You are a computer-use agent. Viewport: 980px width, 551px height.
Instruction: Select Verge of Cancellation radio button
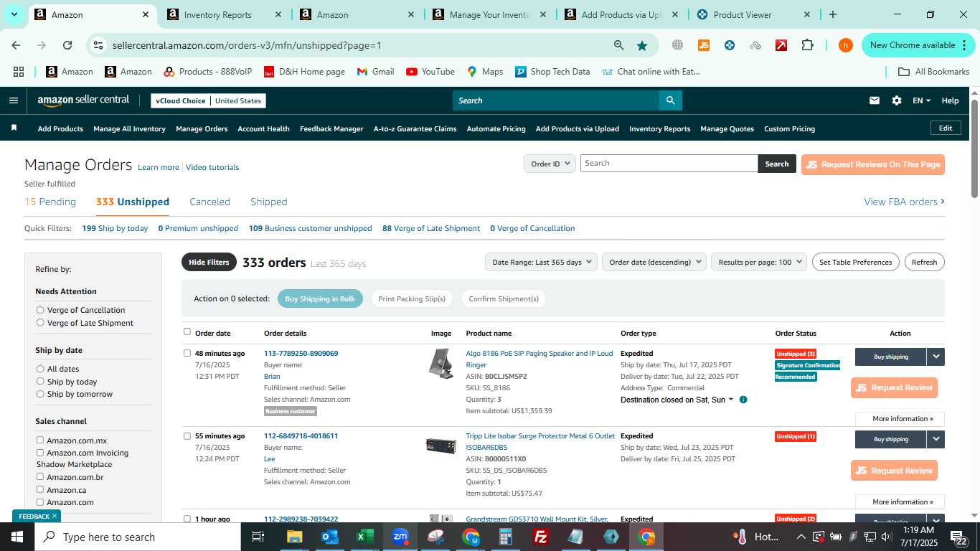[x=40, y=310]
